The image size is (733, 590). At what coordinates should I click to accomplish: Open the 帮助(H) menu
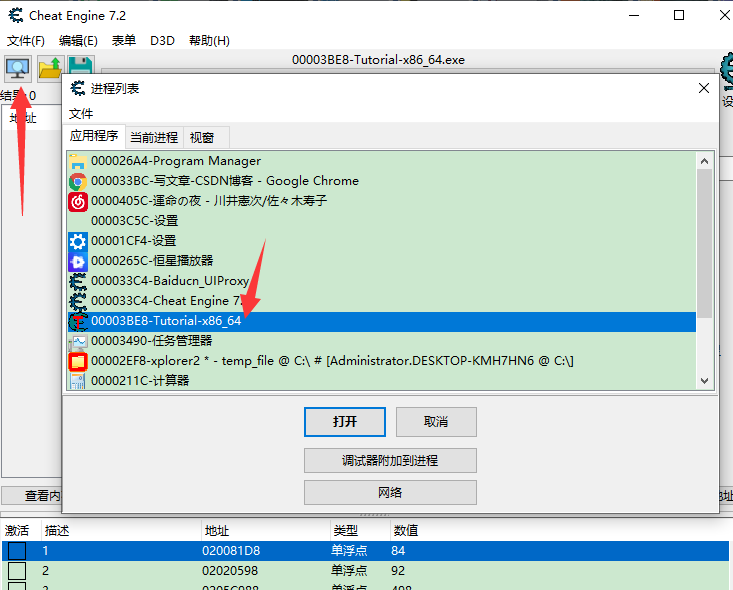click(209, 41)
